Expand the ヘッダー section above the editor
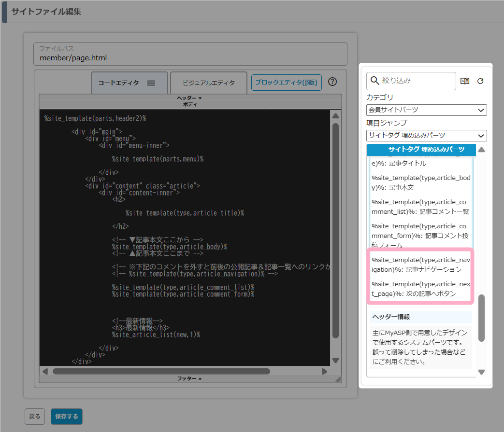Image resolution: width=504 pixels, height=432 pixels. (189, 98)
